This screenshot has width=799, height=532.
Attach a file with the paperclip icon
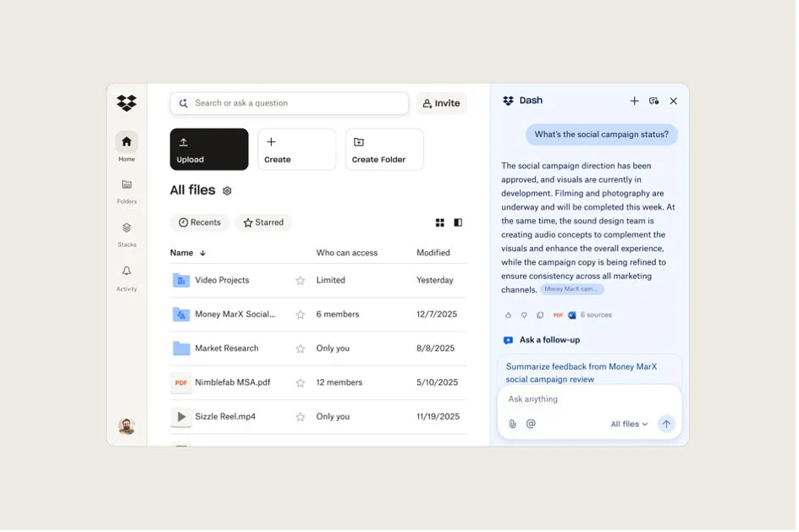(513, 424)
